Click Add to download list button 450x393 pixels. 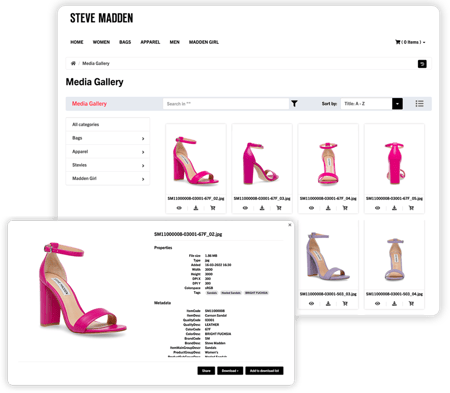pyautogui.click(x=264, y=371)
